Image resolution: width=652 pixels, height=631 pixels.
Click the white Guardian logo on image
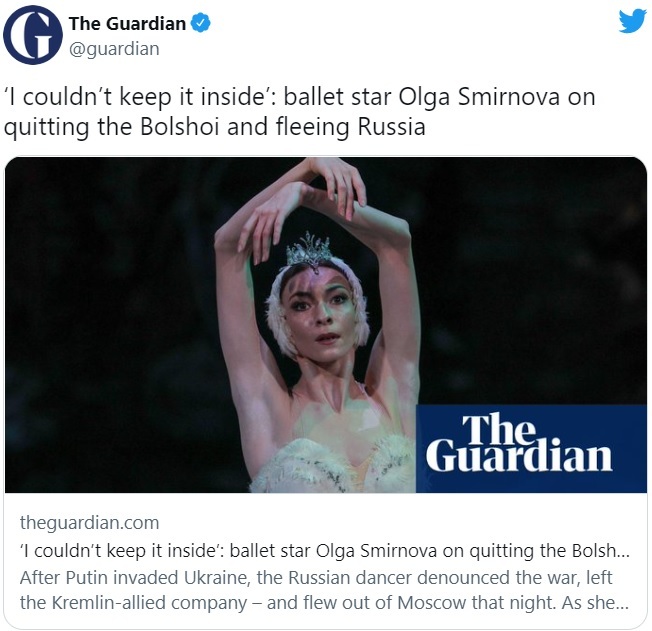(519, 443)
